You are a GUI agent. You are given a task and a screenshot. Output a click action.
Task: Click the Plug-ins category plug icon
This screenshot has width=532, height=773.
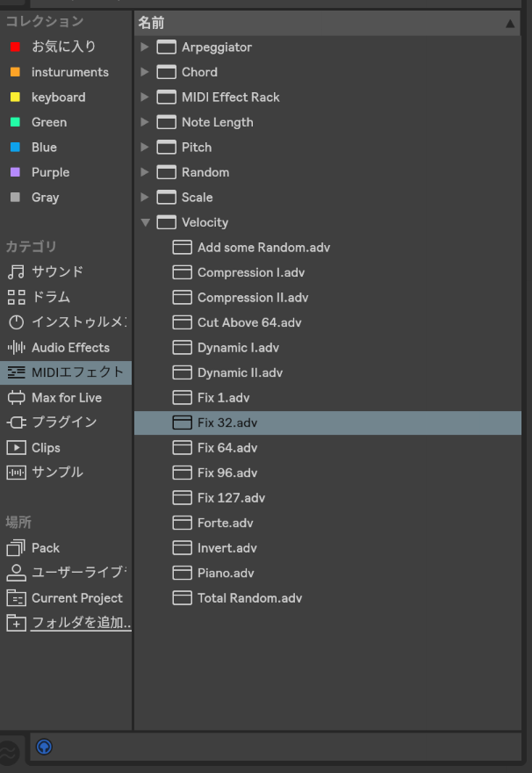(16, 423)
